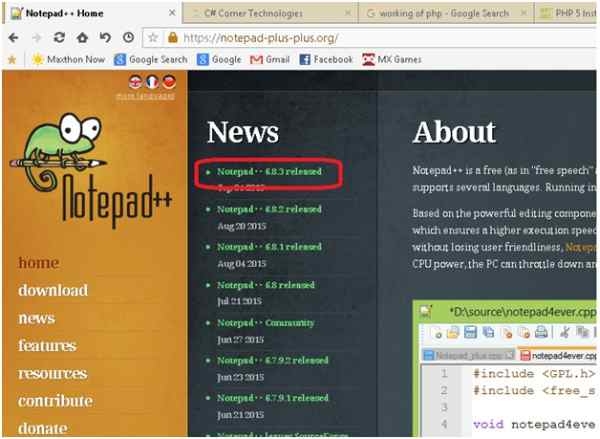This screenshot has width=600, height=439.
Task: Open the donate menu item
Action: click(43, 428)
